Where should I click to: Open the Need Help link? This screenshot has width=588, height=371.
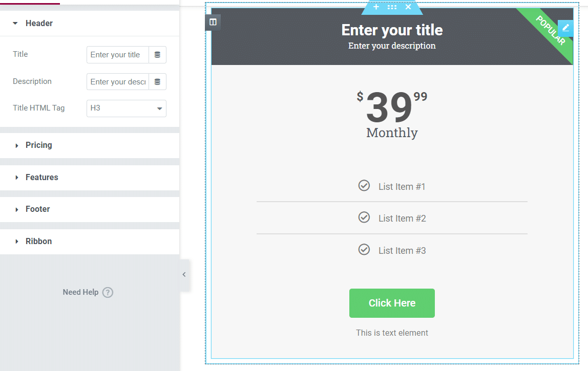coord(80,292)
